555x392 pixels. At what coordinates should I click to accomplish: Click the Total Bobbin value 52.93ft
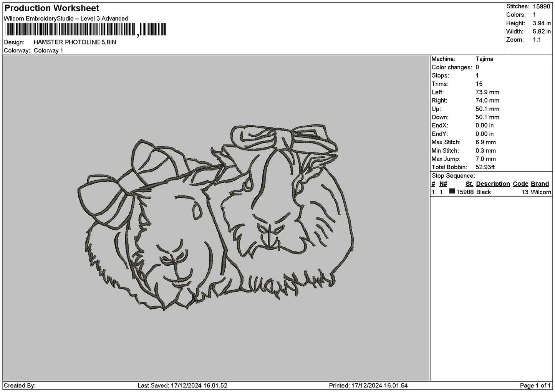click(x=485, y=167)
